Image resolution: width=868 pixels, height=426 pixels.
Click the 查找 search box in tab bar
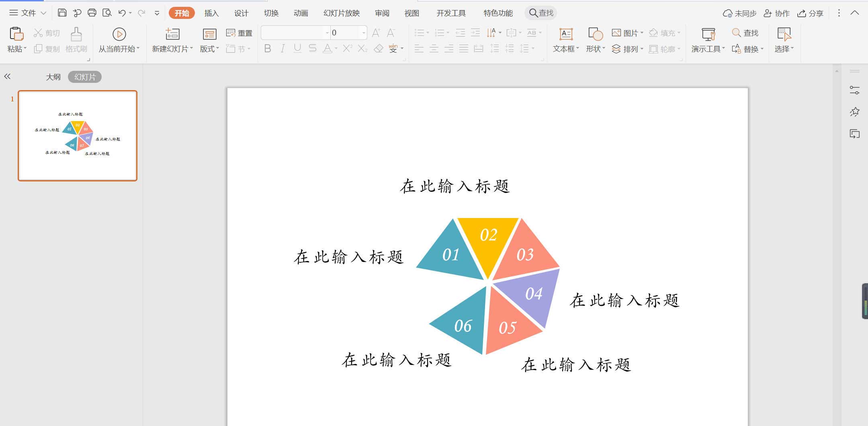[x=541, y=13]
